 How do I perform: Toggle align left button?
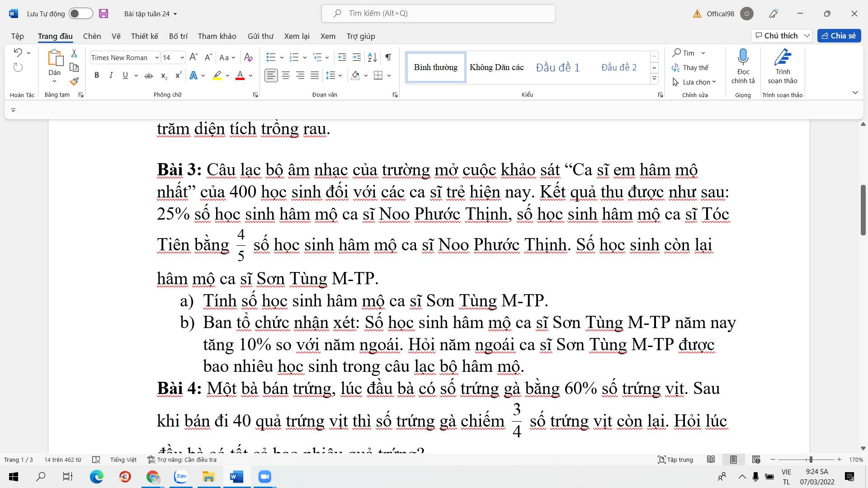pyautogui.click(x=271, y=75)
